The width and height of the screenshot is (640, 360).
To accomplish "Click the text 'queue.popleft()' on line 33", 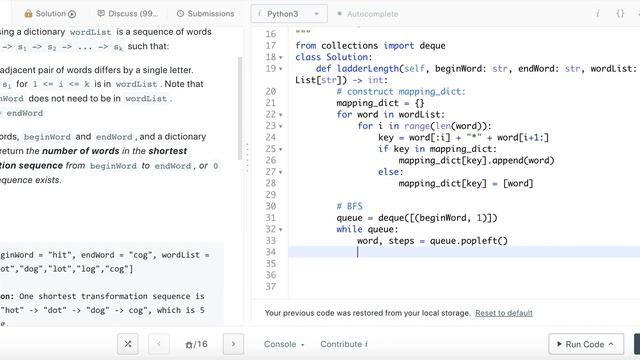I will click(469, 241).
